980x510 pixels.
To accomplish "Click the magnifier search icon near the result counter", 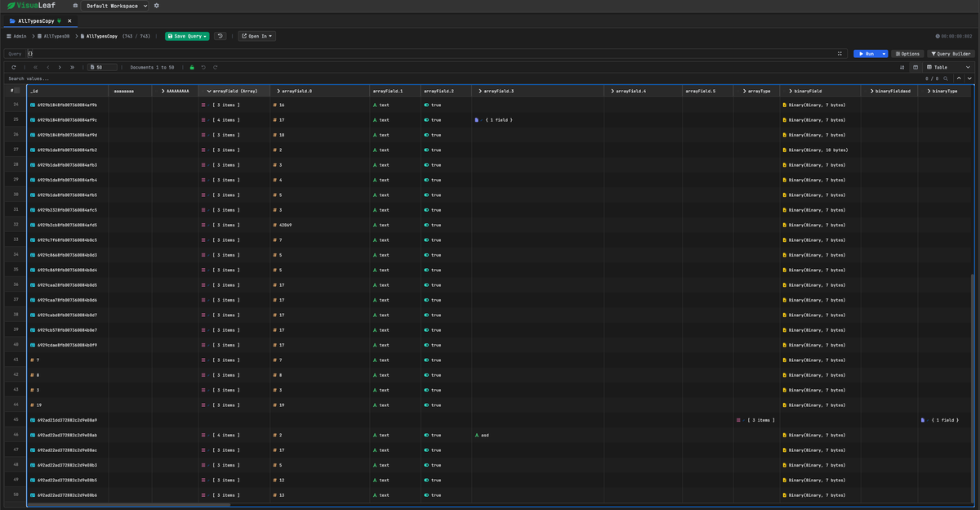I will 946,78.
